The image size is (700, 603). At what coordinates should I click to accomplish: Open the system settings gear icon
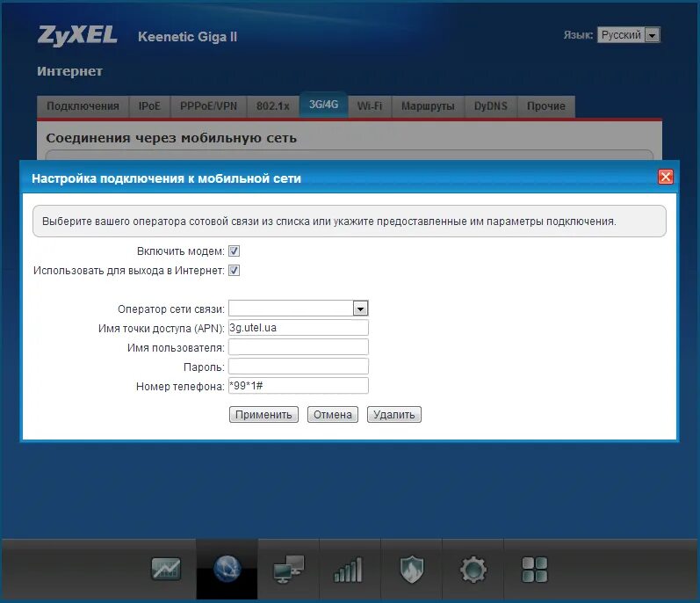pos(473,570)
